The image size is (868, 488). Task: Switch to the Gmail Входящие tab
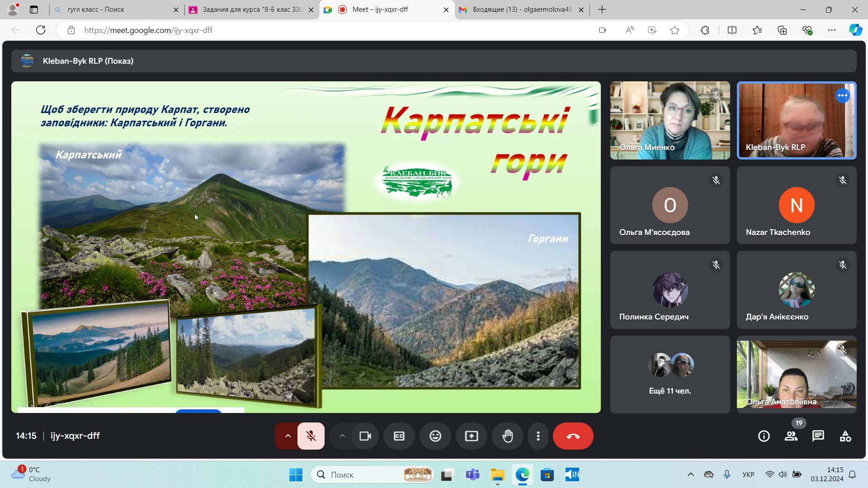(522, 9)
